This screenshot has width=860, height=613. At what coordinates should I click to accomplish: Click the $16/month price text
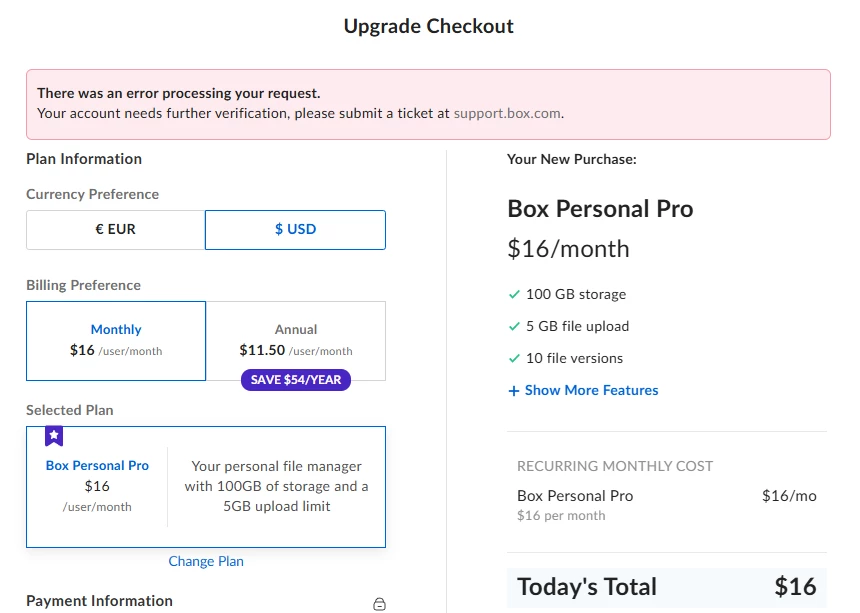pos(568,249)
